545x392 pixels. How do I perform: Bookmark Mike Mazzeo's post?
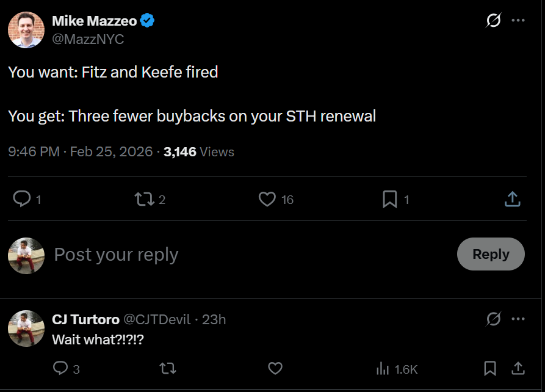pyautogui.click(x=389, y=199)
